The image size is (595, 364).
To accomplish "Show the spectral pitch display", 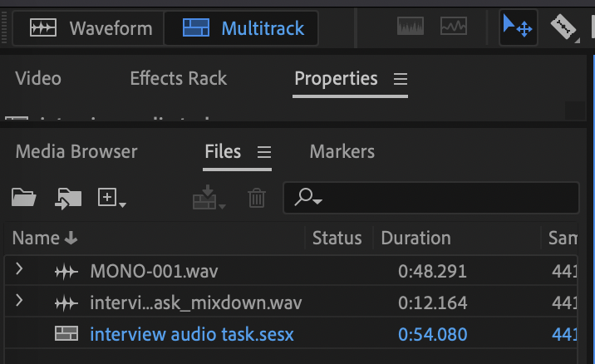I will pyautogui.click(x=453, y=27).
